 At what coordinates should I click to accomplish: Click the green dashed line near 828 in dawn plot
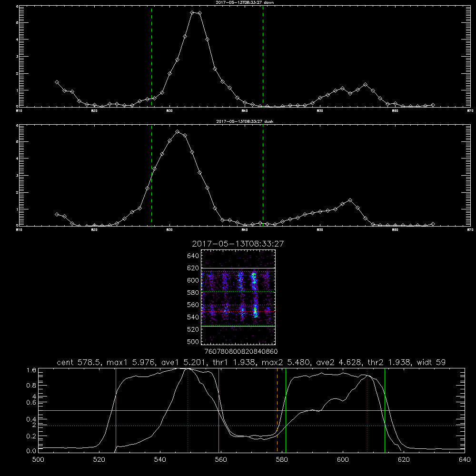(x=151, y=56)
